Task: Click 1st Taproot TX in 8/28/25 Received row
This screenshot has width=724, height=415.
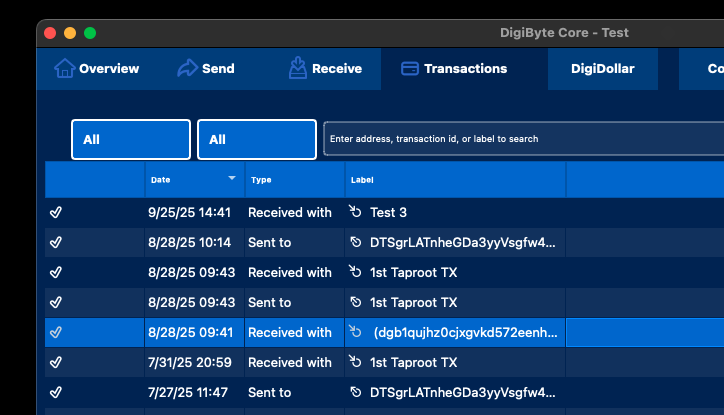Action: click(x=414, y=272)
